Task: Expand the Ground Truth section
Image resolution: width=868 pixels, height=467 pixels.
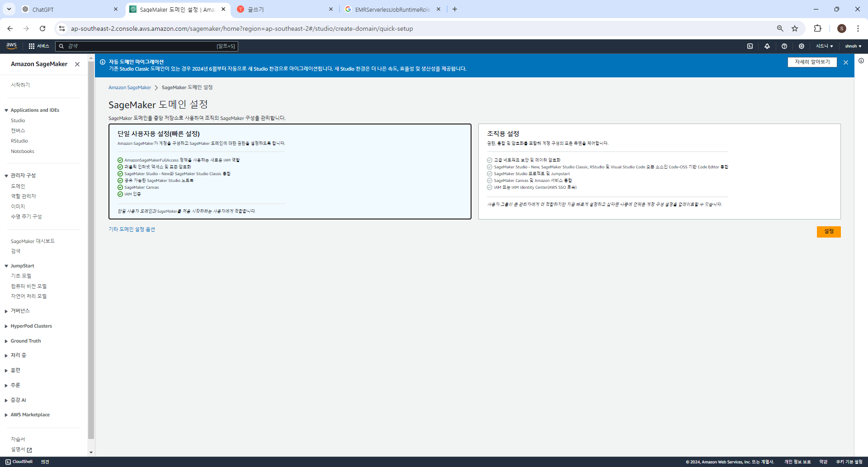Action: [x=6, y=341]
